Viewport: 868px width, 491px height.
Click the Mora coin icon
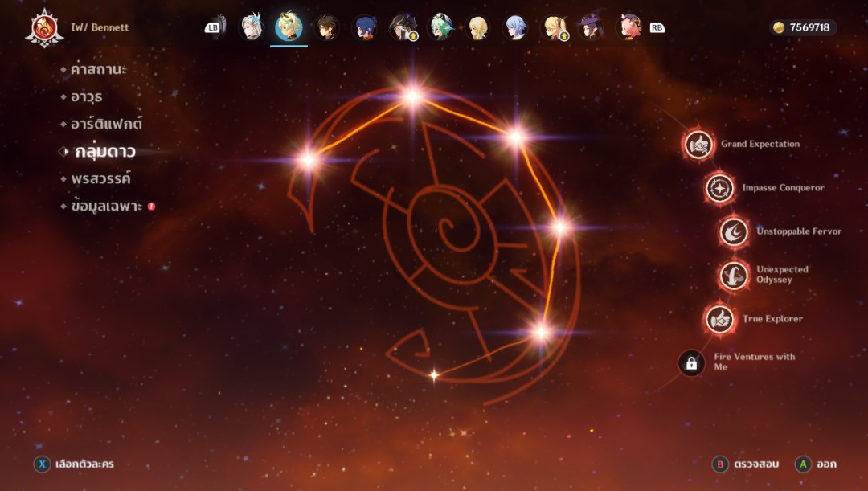coord(779,27)
